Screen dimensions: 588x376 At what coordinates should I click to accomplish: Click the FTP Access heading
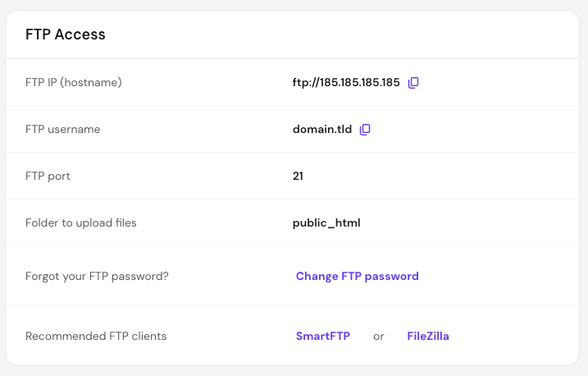[x=66, y=34]
